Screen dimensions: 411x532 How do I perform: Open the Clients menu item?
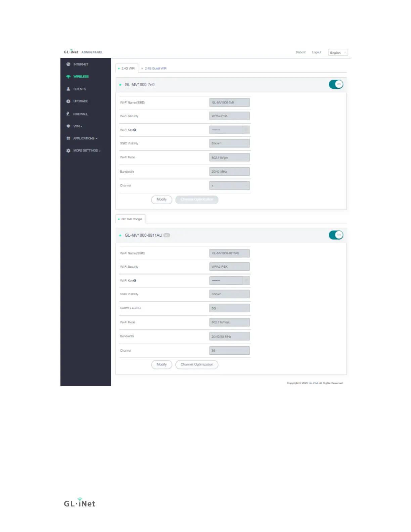click(x=80, y=89)
